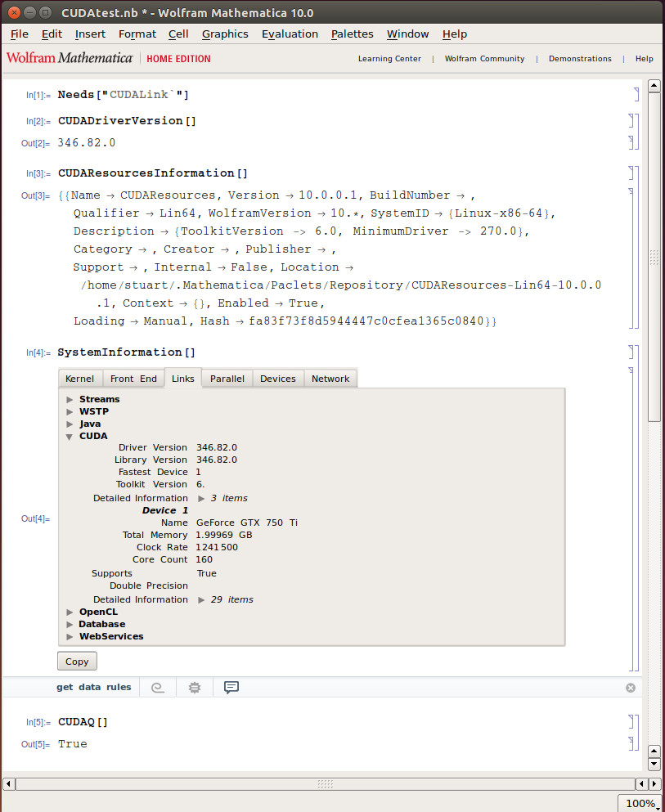Image resolution: width=665 pixels, height=812 pixels.
Task: Expand the OpenCL section
Action: (x=70, y=612)
